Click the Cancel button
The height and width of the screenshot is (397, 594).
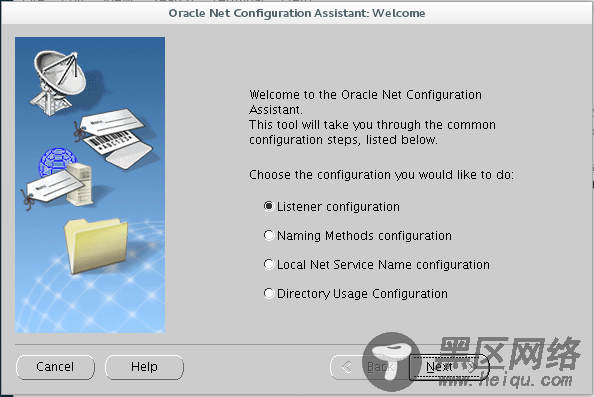55,367
